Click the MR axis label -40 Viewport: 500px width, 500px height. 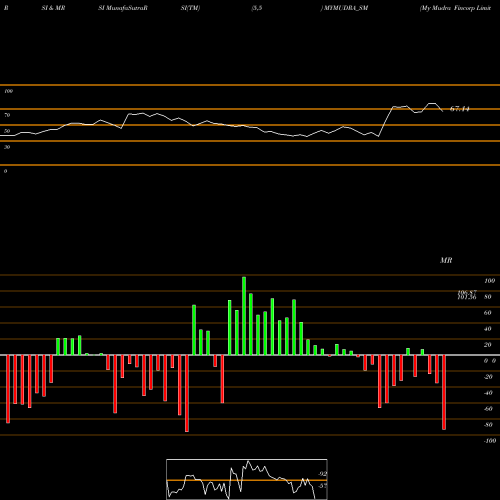[488, 393]
